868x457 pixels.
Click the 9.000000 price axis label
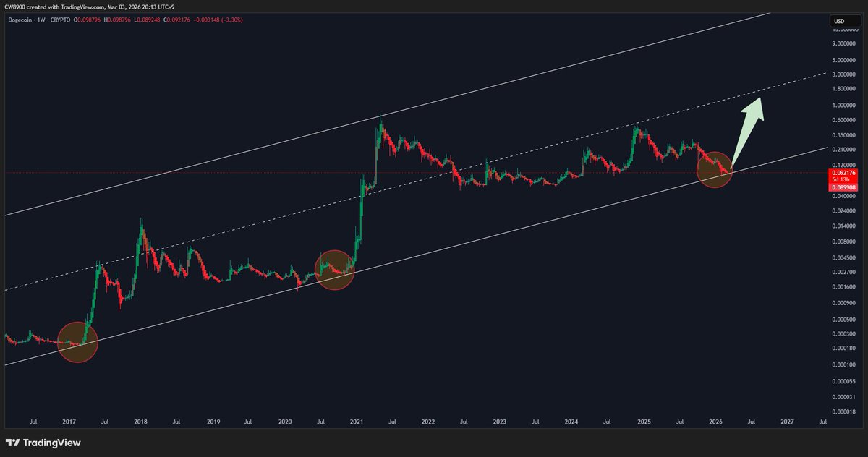coord(843,43)
